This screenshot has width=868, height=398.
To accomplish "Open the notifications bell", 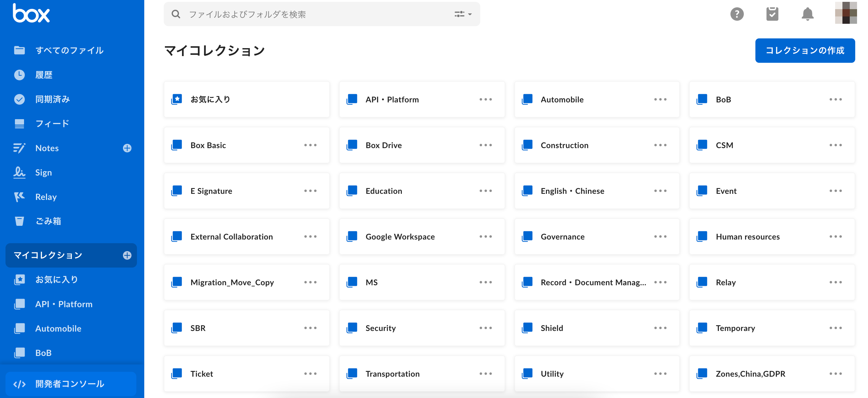I will tap(807, 14).
